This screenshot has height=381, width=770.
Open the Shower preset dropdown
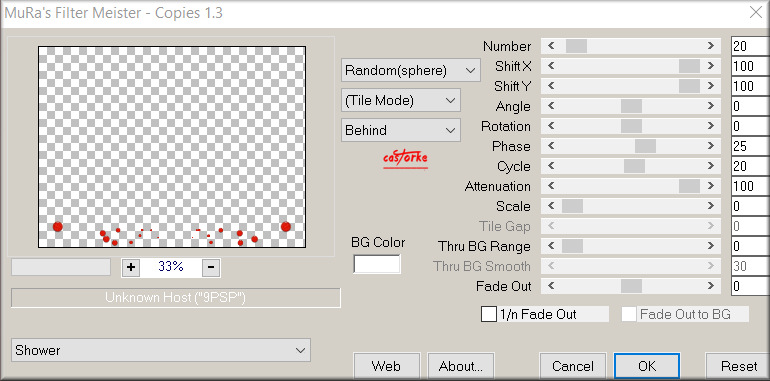(x=161, y=350)
